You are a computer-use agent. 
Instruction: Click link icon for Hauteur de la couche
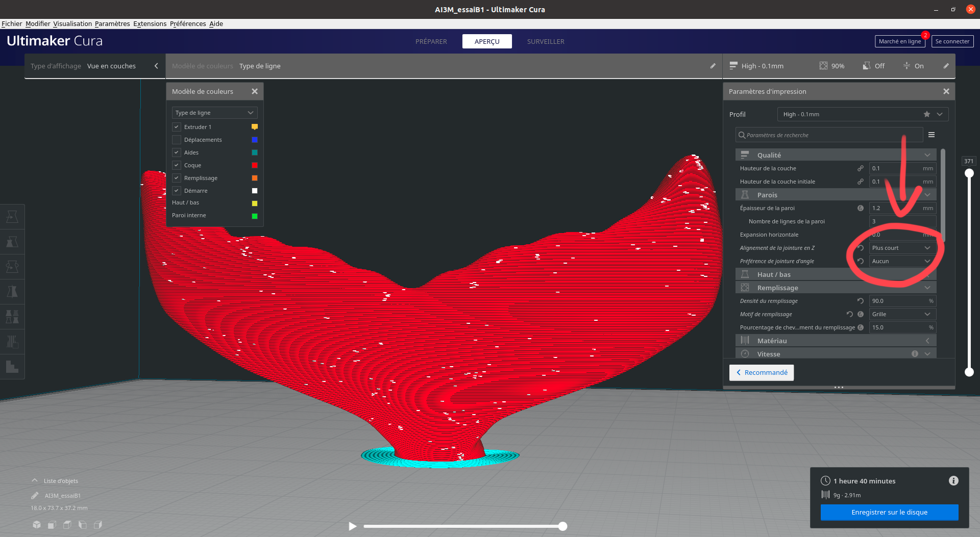(861, 168)
